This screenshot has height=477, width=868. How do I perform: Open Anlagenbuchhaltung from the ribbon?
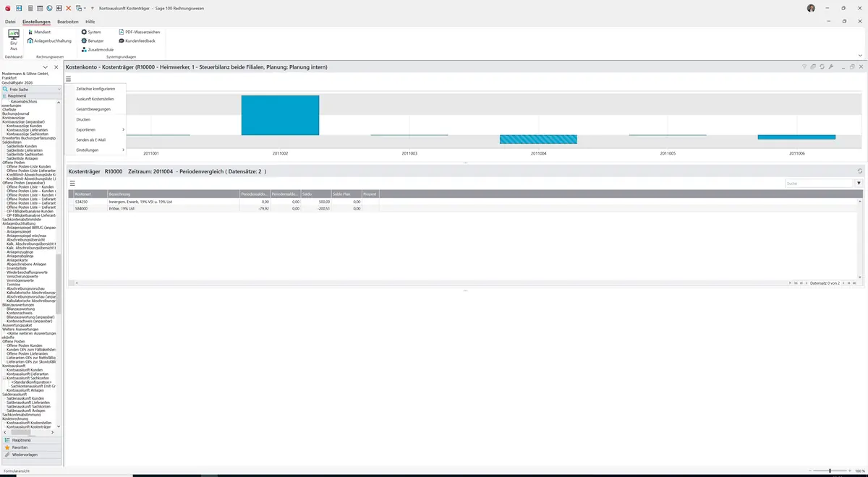(x=50, y=41)
